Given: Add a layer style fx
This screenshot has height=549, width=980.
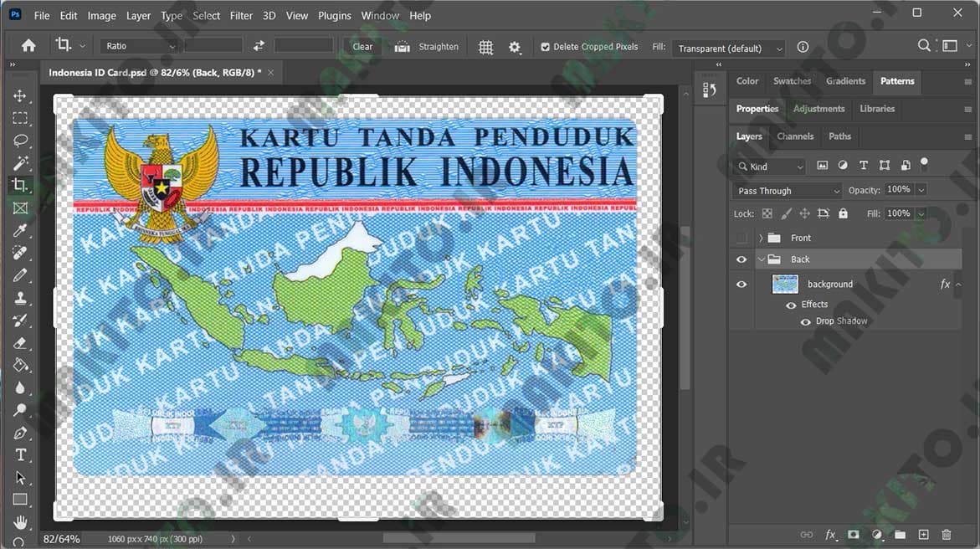Looking at the screenshot, I should 830,535.
